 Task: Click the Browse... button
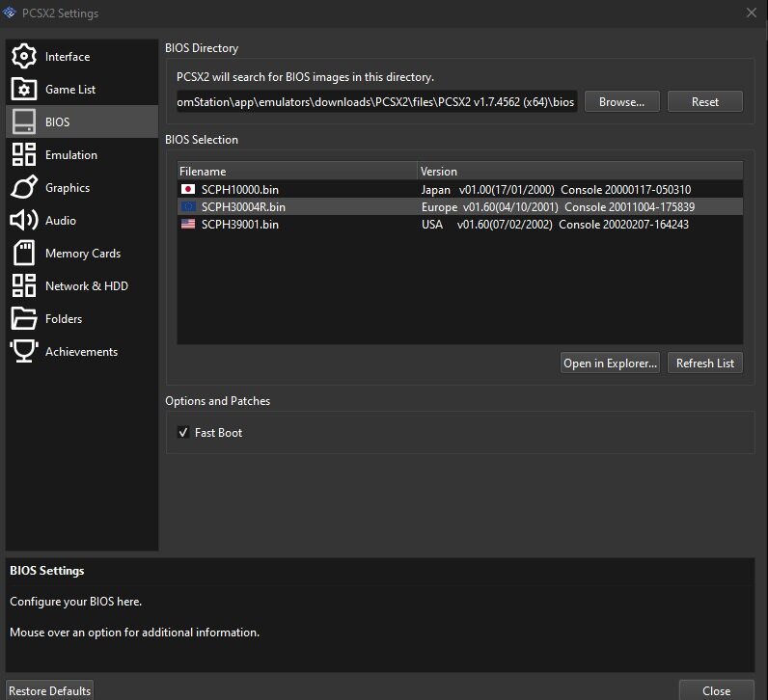pyautogui.click(x=621, y=102)
